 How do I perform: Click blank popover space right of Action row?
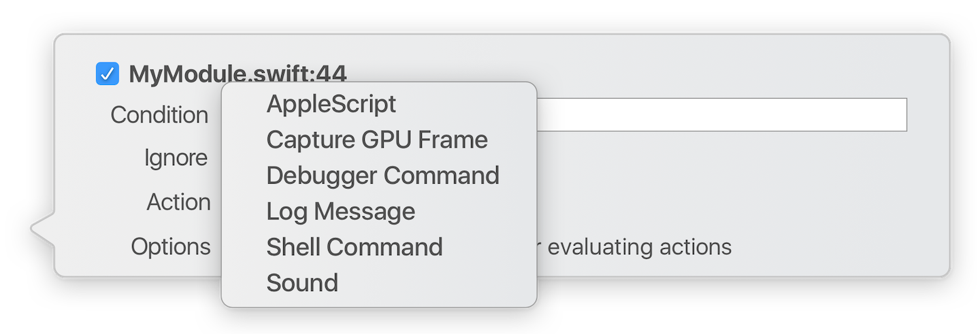(x=715, y=202)
